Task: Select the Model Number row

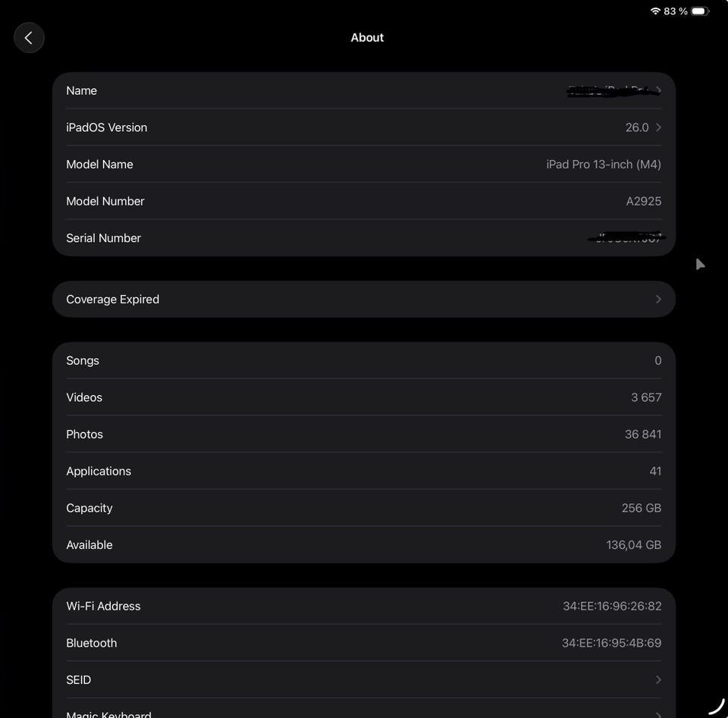Action: tap(363, 201)
